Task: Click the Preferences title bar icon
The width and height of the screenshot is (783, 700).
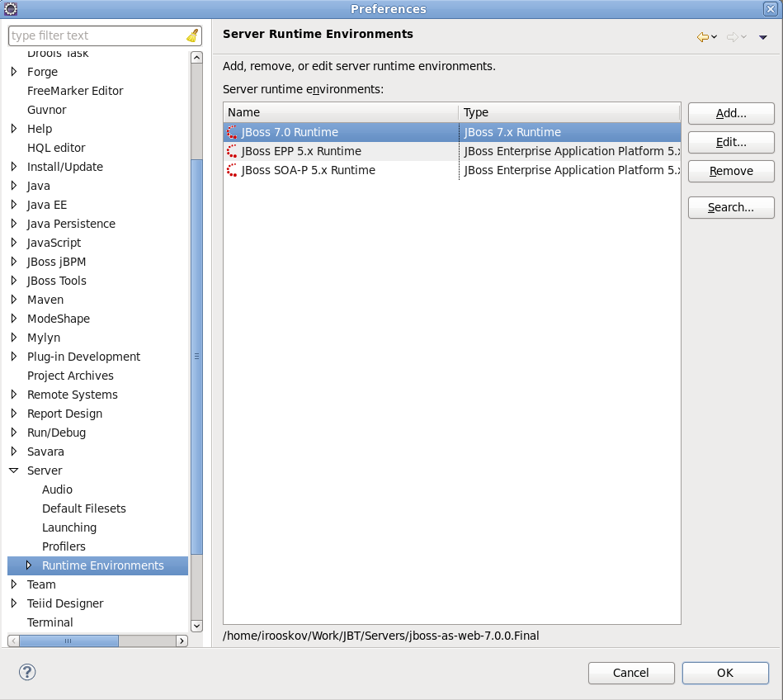Action: [9, 8]
